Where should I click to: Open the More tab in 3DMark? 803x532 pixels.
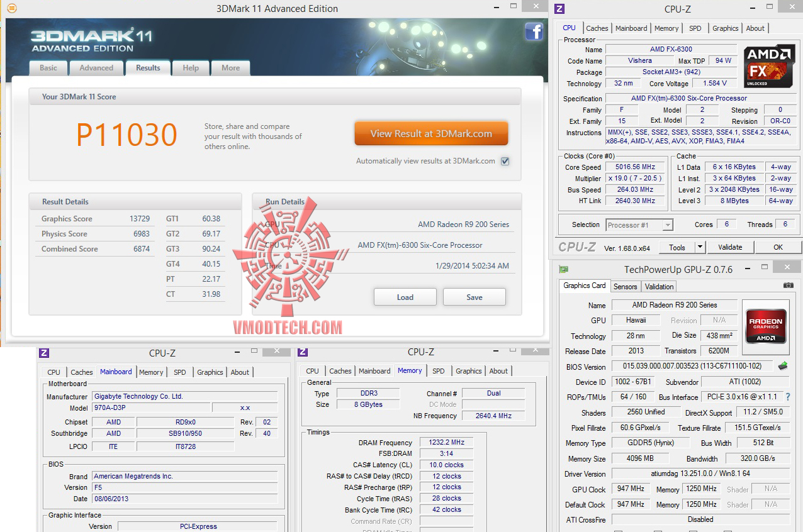[230, 68]
